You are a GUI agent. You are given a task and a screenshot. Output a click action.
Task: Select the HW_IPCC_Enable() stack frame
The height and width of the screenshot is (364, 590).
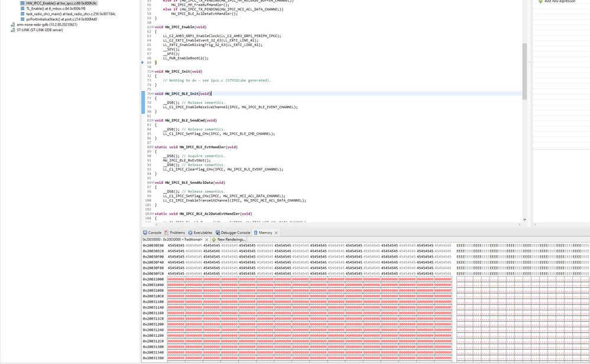point(61,3)
